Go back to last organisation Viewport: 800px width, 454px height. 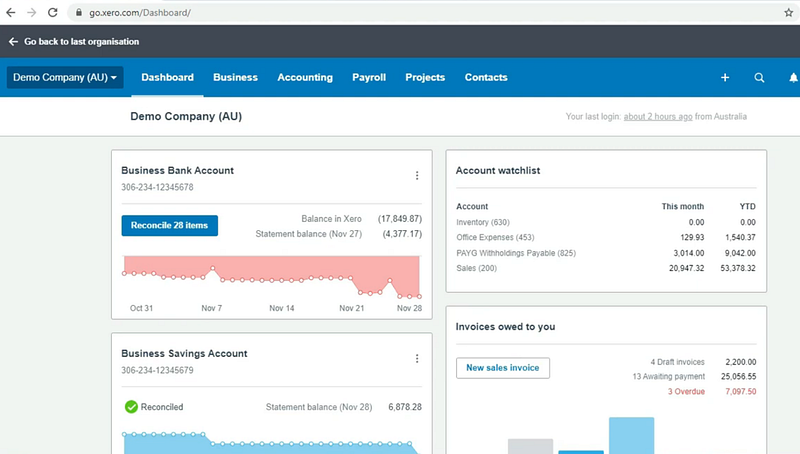point(74,42)
